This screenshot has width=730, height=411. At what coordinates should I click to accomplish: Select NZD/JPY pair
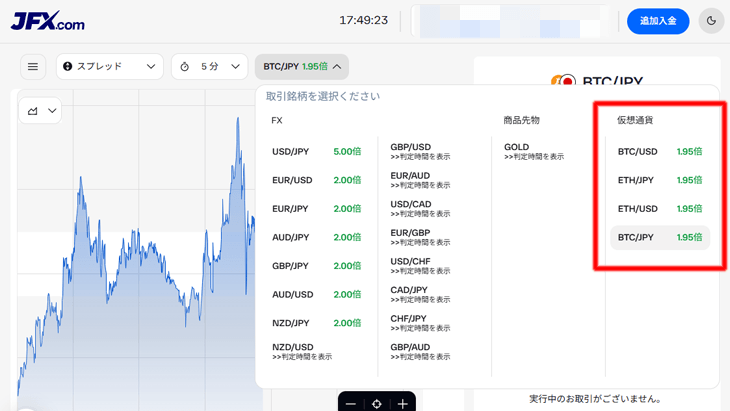point(317,323)
